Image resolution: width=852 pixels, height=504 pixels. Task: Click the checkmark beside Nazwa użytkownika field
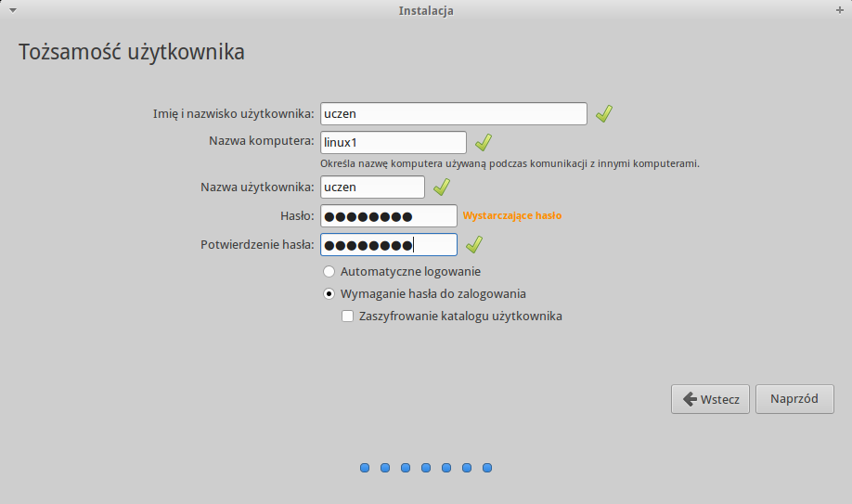(x=442, y=187)
